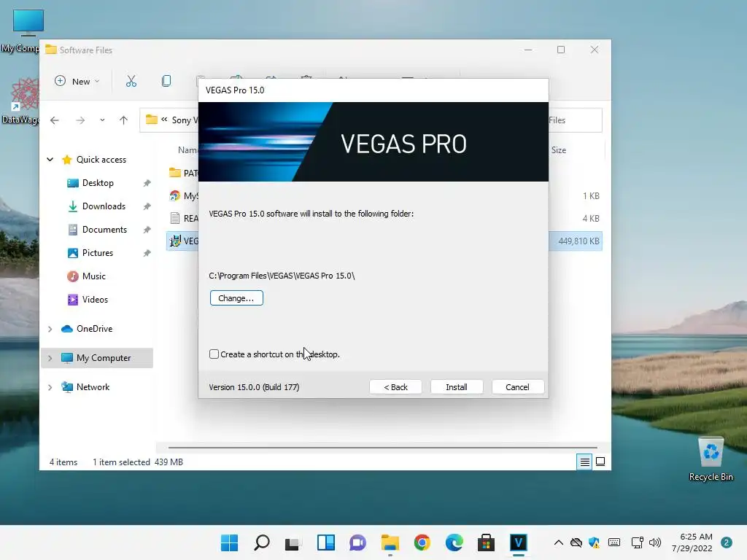This screenshot has height=560, width=747.
Task: Expand the My Computer tree node
Action: (x=50, y=358)
